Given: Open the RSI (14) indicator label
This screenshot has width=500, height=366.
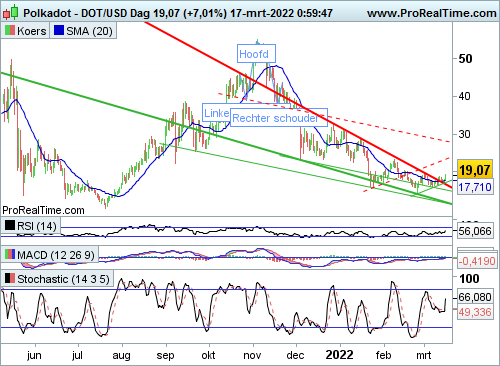Looking at the screenshot, I should click(x=37, y=226).
